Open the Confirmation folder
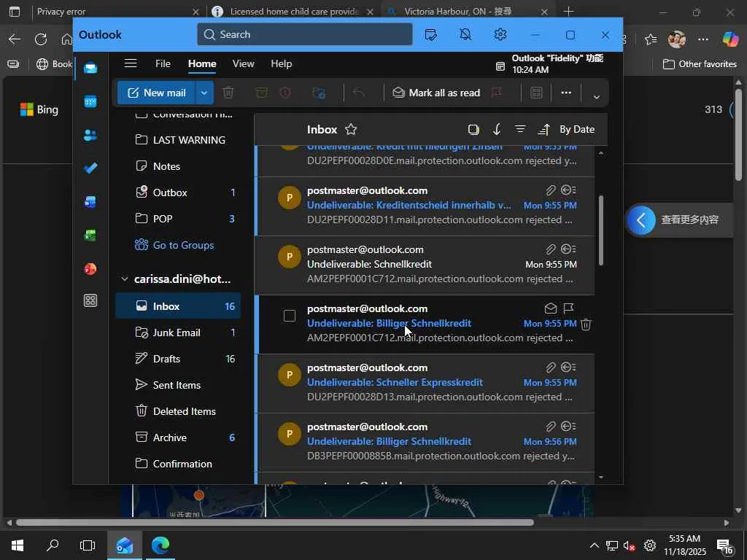Screen dimensions: 747x560 (178, 463)
